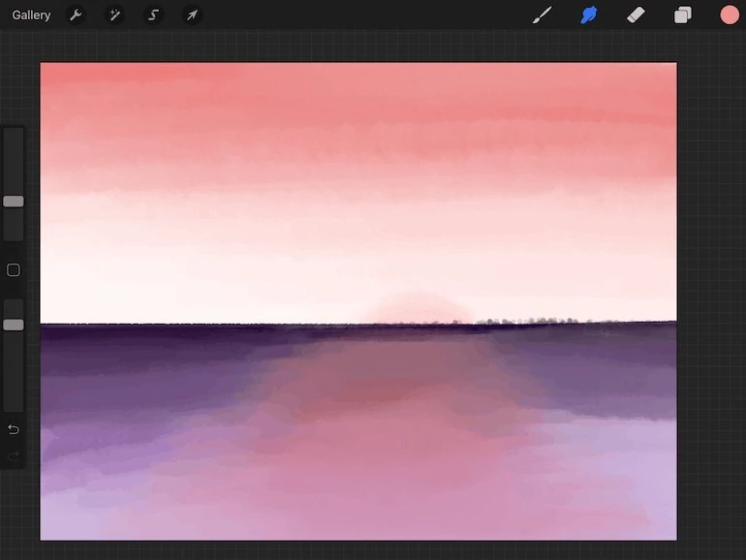Click the redo arrow in the sidebar
746x560 pixels.
click(14, 456)
